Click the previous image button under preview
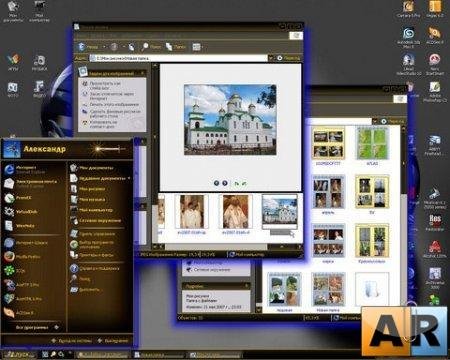This screenshot has height=360, width=450. tap(216, 183)
